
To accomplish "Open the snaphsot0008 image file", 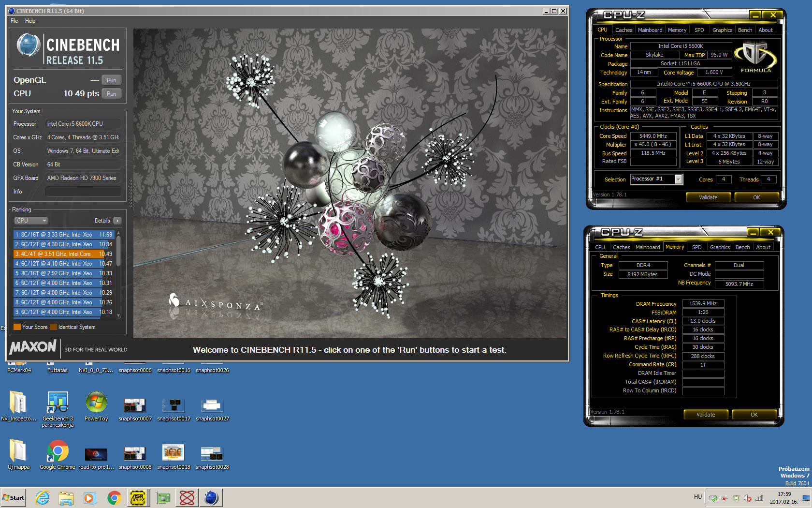I will [x=135, y=458].
